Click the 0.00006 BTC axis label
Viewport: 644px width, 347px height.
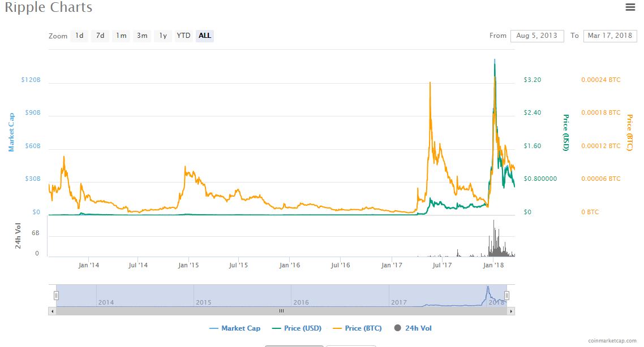tap(601, 179)
